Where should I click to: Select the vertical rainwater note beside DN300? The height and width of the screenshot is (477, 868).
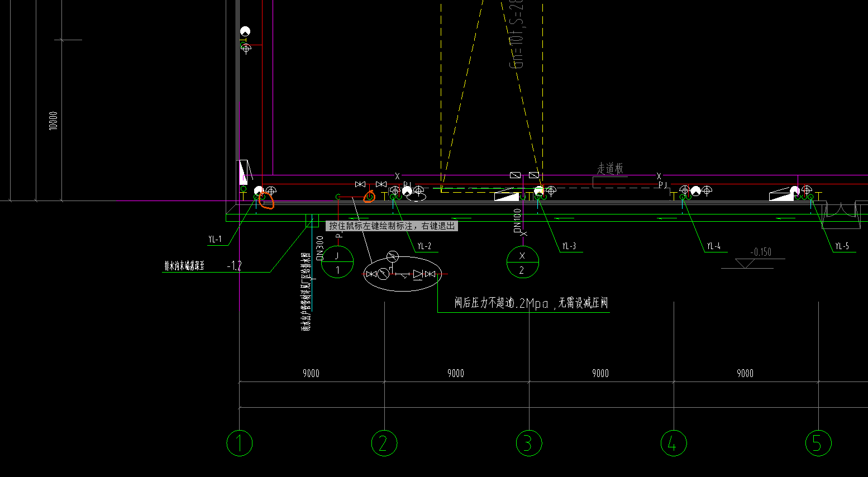[306, 292]
